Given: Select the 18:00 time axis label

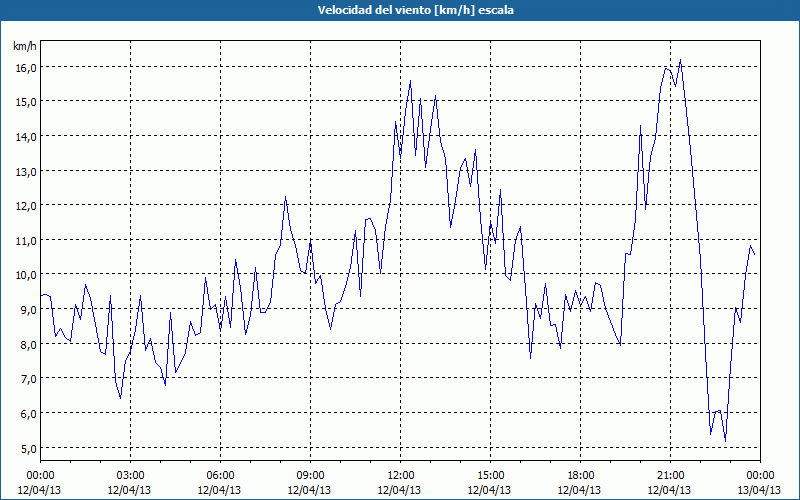Looking at the screenshot, I should (x=580, y=475).
